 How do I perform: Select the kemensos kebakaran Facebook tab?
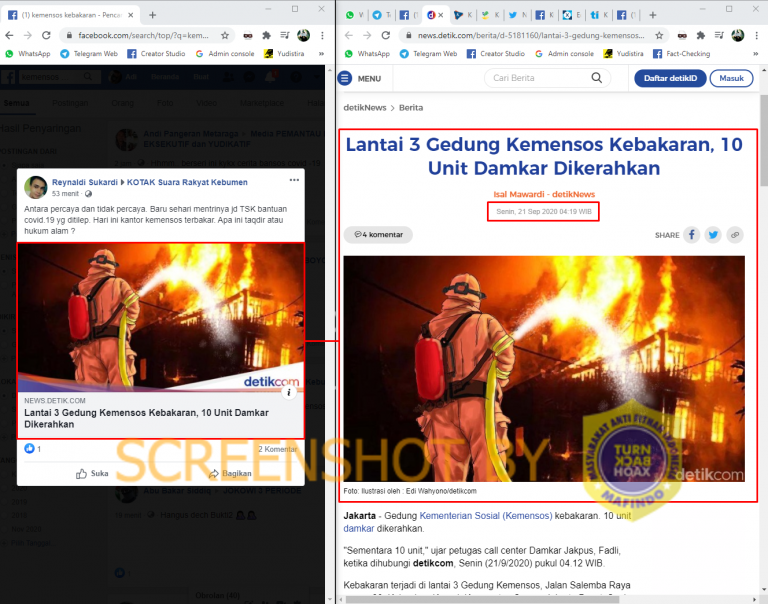71,15
